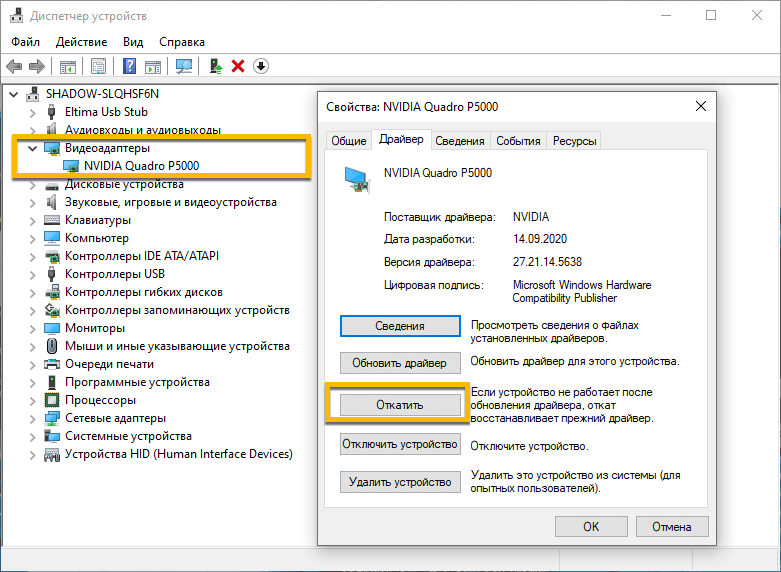Expand the Дисковые устройства node
This screenshot has width=781, height=572.
pyautogui.click(x=32, y=185)
